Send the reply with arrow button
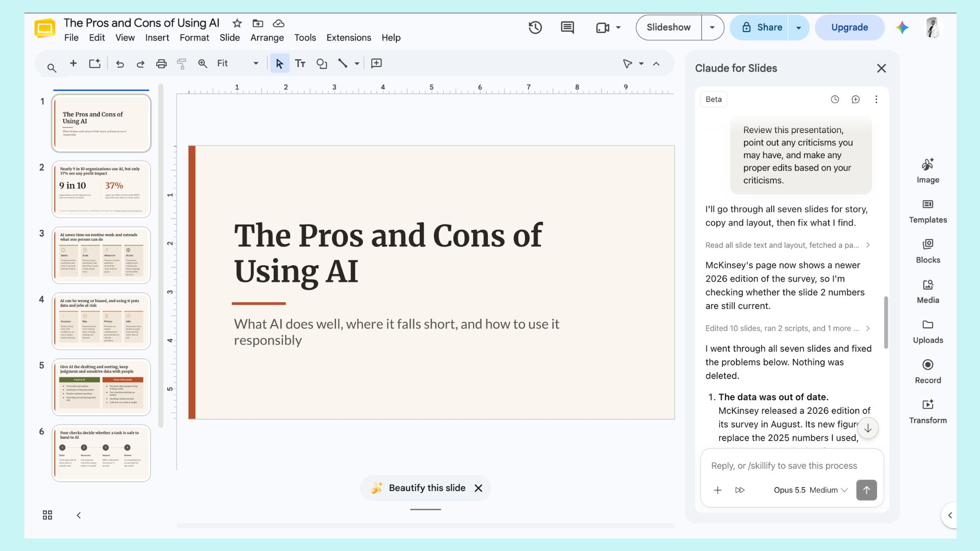Viewport: 980px width, 551px height. [x=866, y=490]
